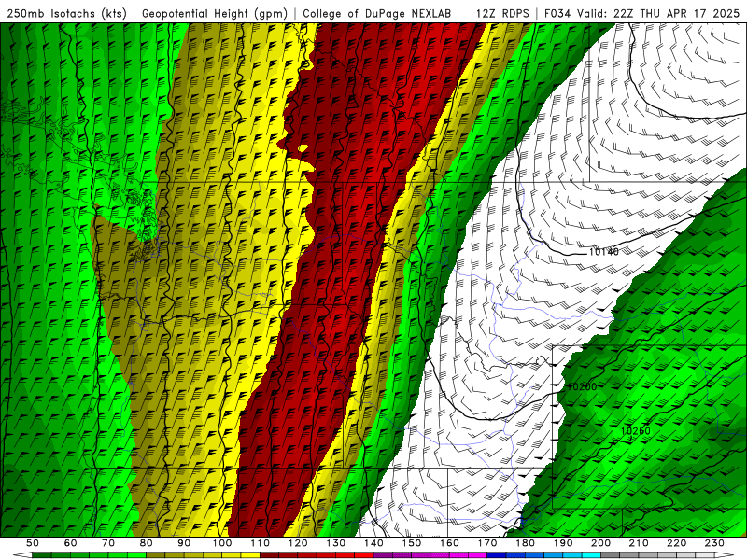The image size is (747, 560).
Task: Click the 100 value on the color scale
Action: point(222,543)
